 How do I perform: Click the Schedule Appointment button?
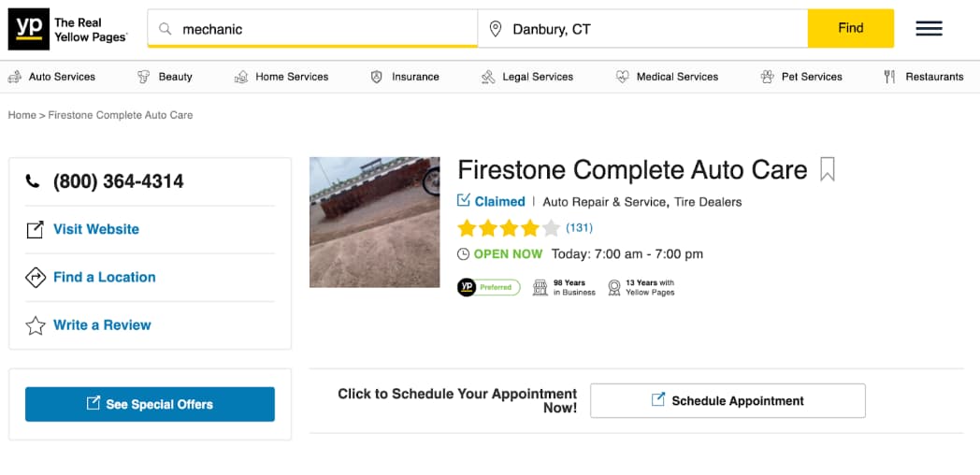(728, 400)
